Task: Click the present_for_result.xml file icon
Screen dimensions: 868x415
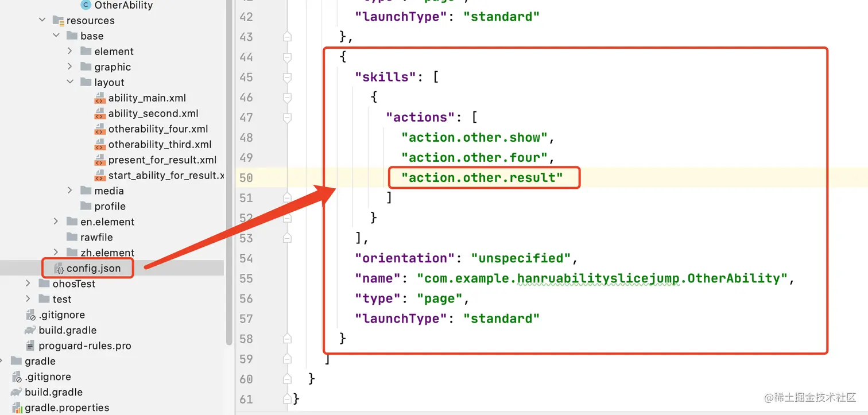Action: [x=100, y=160]
